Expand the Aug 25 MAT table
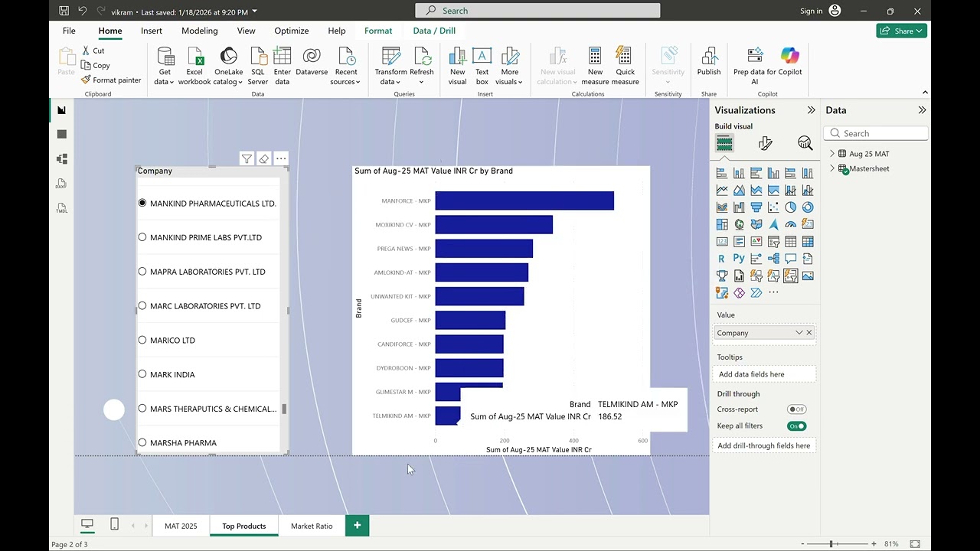 pyautogui.click(x=832, y=154)
